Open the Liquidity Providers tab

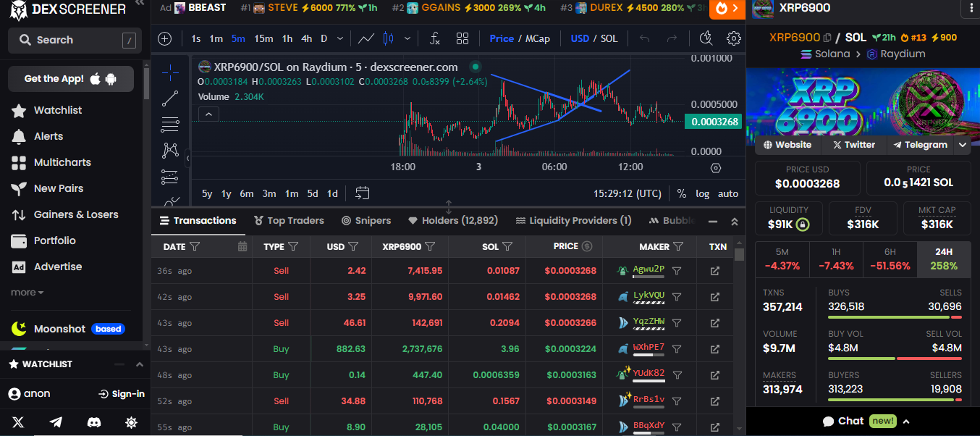[573, 220]
